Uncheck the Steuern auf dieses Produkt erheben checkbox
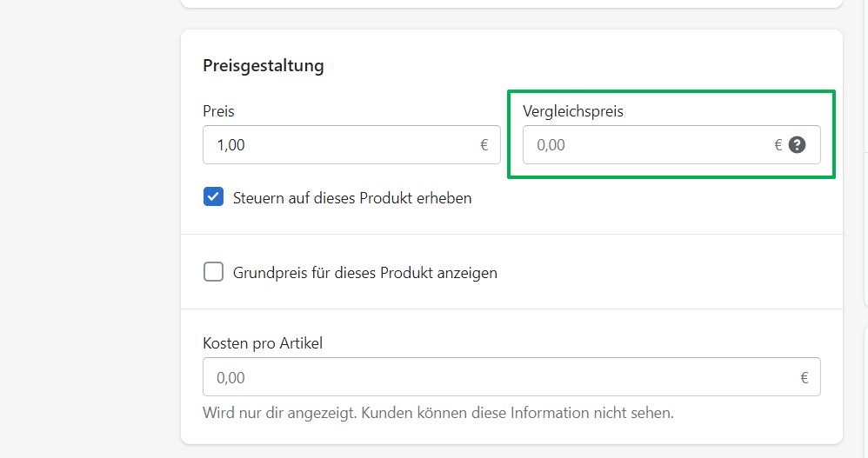 coord(213,197)
